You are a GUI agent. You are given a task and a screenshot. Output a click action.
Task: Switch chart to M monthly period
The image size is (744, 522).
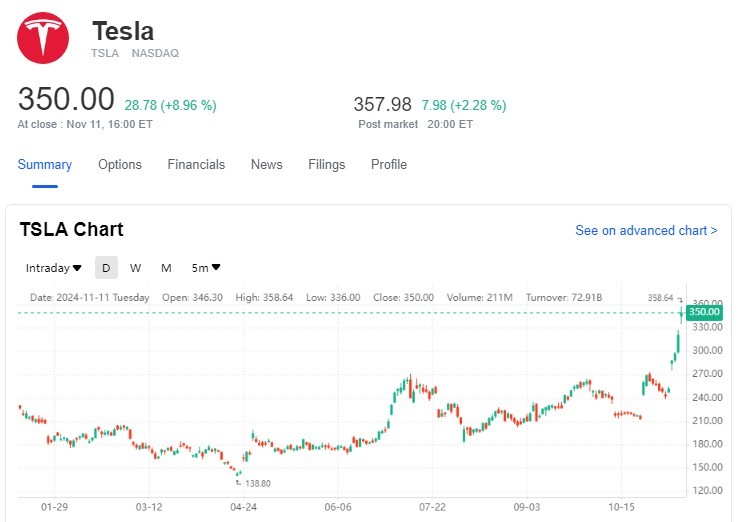166,268
